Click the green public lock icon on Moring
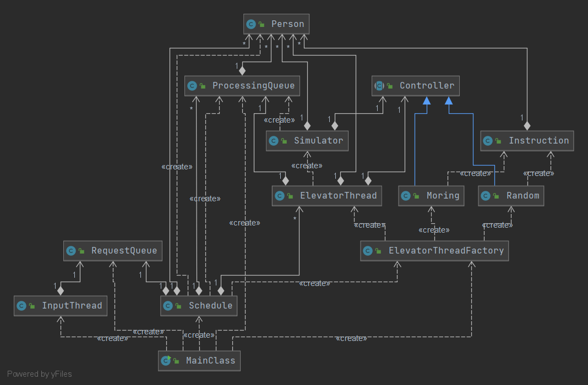This screenshot has width=588, height=385. (x=416, y=196)
